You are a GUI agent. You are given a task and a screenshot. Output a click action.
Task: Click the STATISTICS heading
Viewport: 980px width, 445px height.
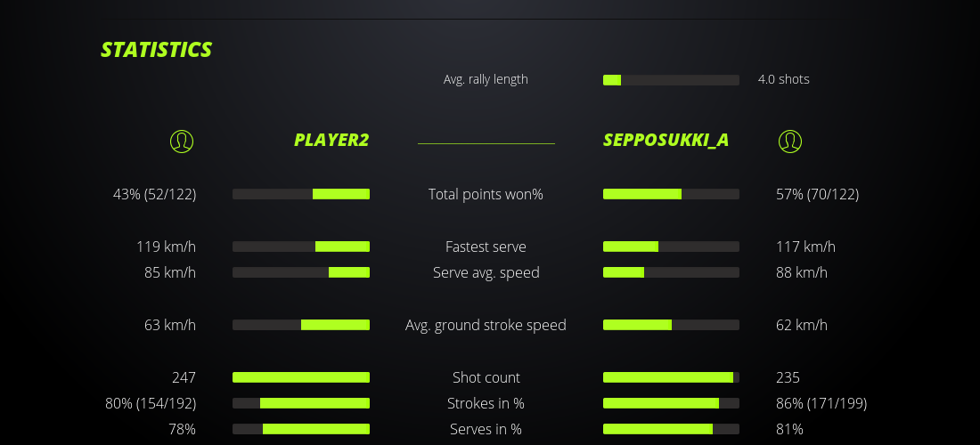[x=157, y=50]
